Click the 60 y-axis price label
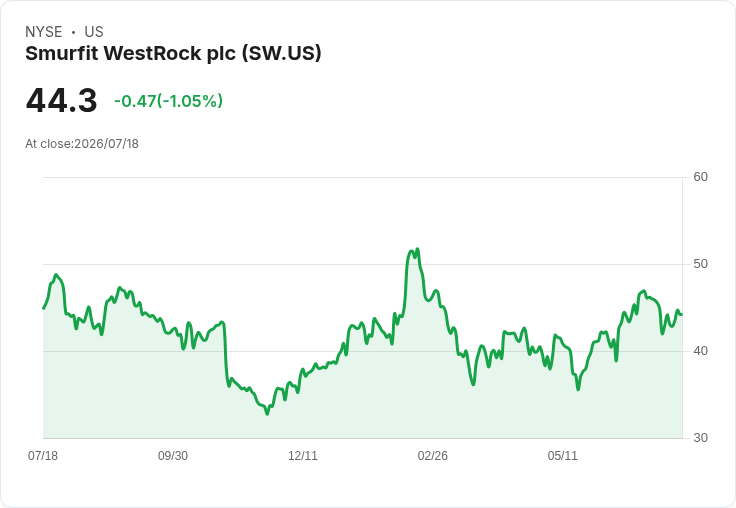736x508 pixels. click(700, 177)
